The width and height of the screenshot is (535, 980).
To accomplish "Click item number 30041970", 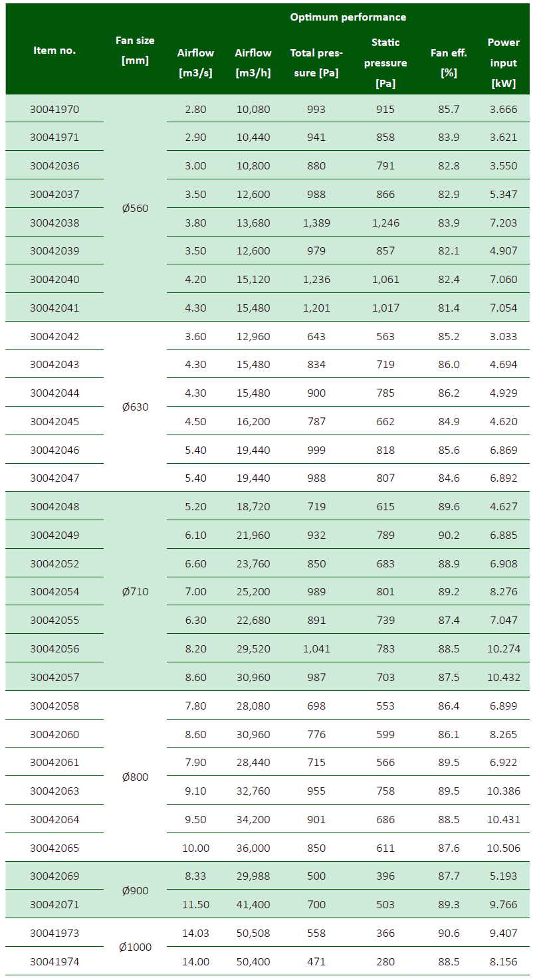I will click(x=54, y=109).
